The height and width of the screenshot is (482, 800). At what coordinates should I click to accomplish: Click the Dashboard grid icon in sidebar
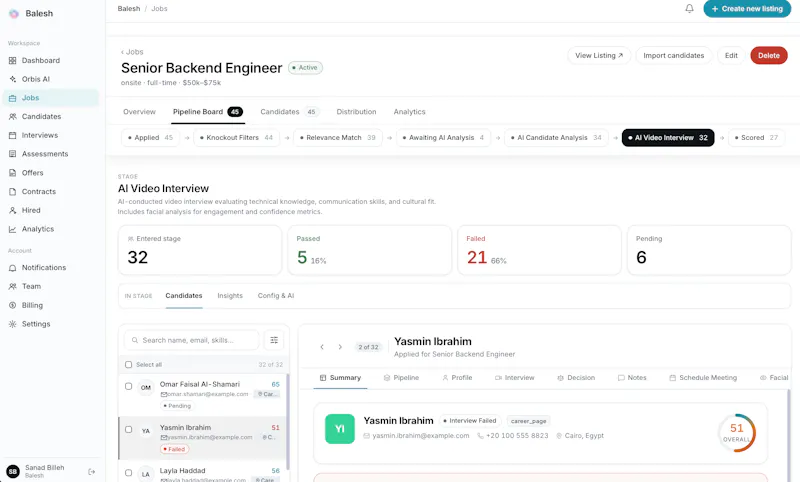(13, 61)
